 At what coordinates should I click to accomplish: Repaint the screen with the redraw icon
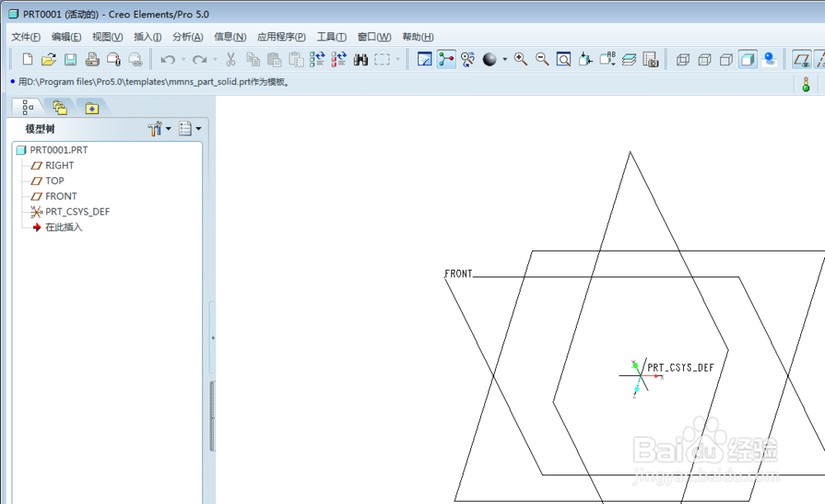click(425, 59)
